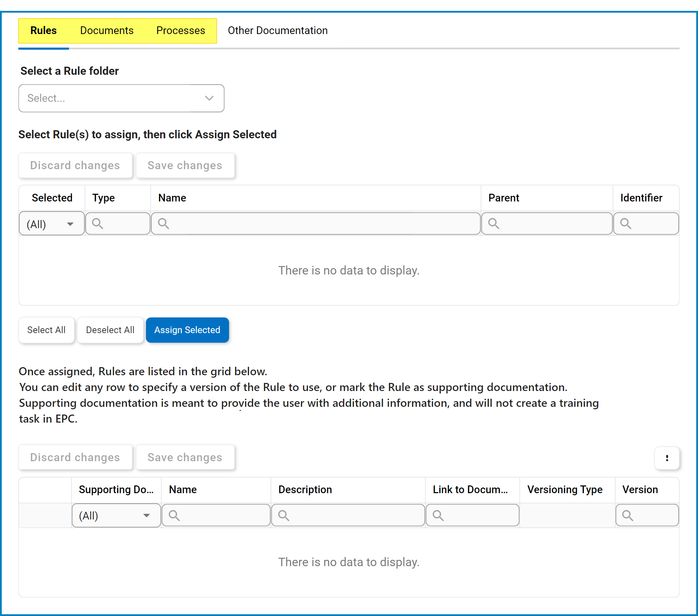The width and height of the screenshot is (698, 616).
Task: Click Save changes above the rule selection grid
Action: 185,165
